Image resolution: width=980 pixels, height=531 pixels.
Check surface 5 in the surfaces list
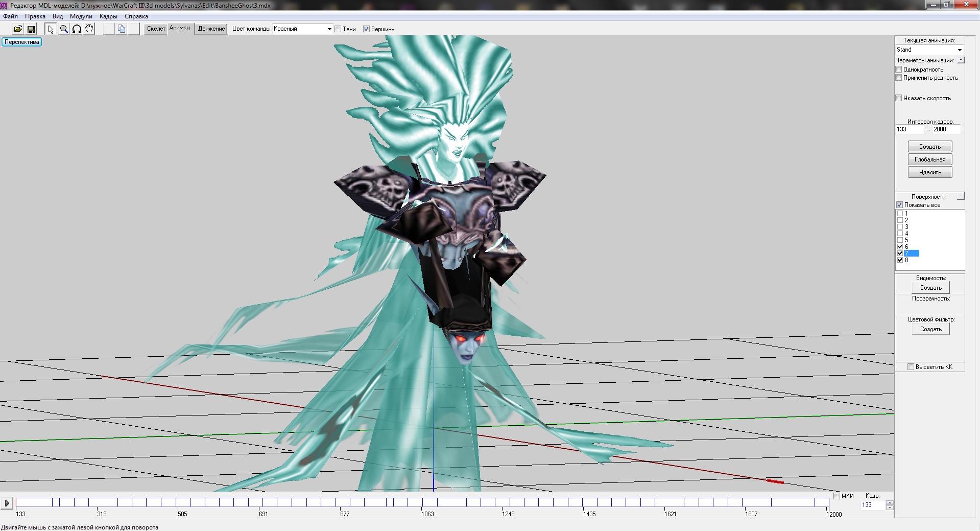[900, 240]
